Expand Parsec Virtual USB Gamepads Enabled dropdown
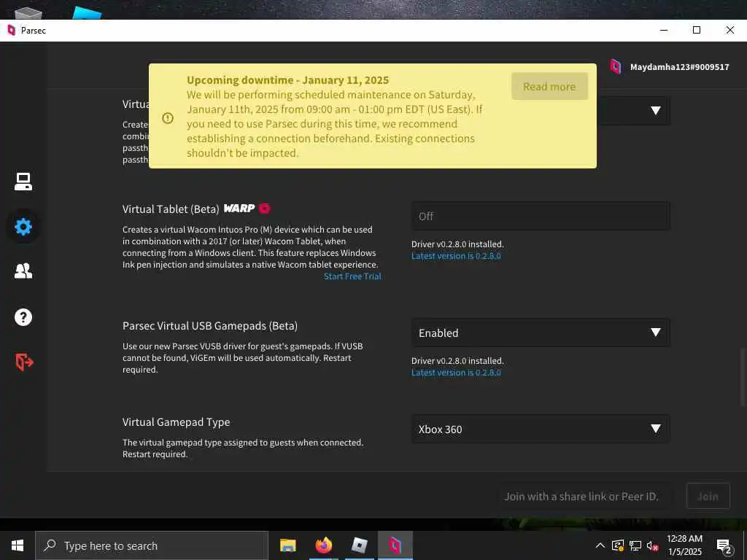Viewport: 747px width, 560px height. tap(541, 332)
